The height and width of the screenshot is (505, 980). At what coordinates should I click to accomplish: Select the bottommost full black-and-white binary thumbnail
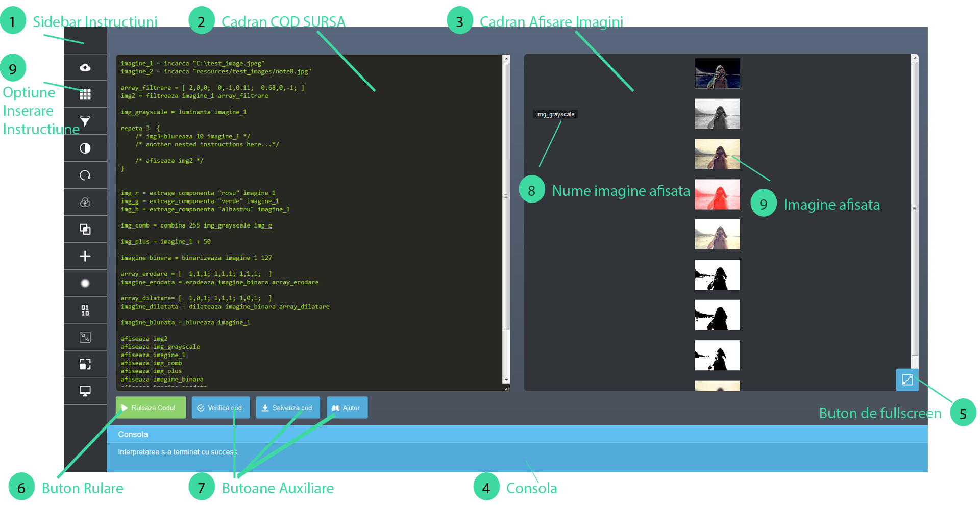(717, 356)
